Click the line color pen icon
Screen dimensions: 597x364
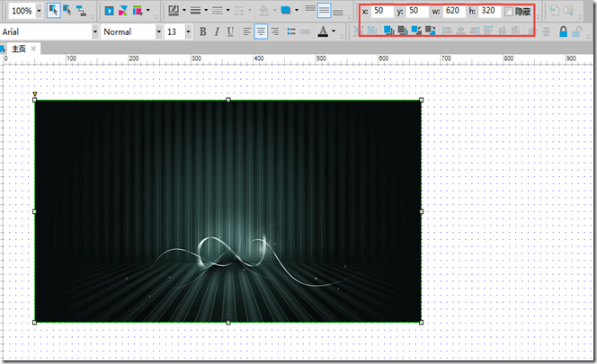[174, 10]
